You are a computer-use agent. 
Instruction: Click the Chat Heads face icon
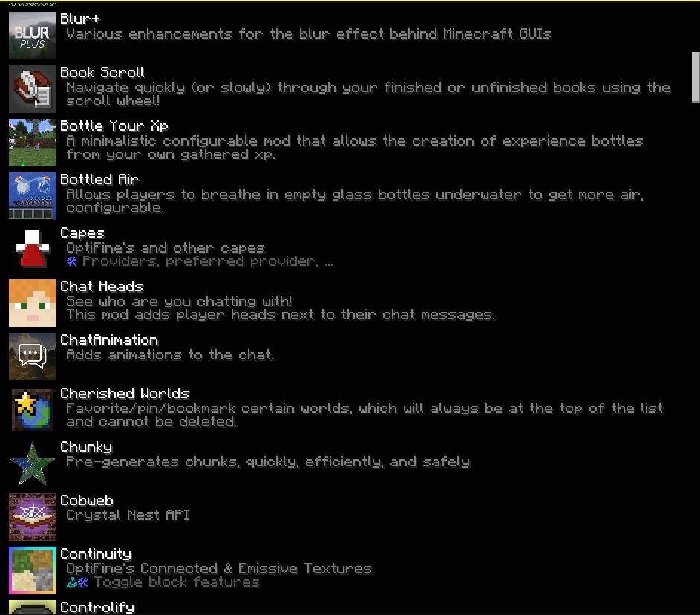pos(33,303)
